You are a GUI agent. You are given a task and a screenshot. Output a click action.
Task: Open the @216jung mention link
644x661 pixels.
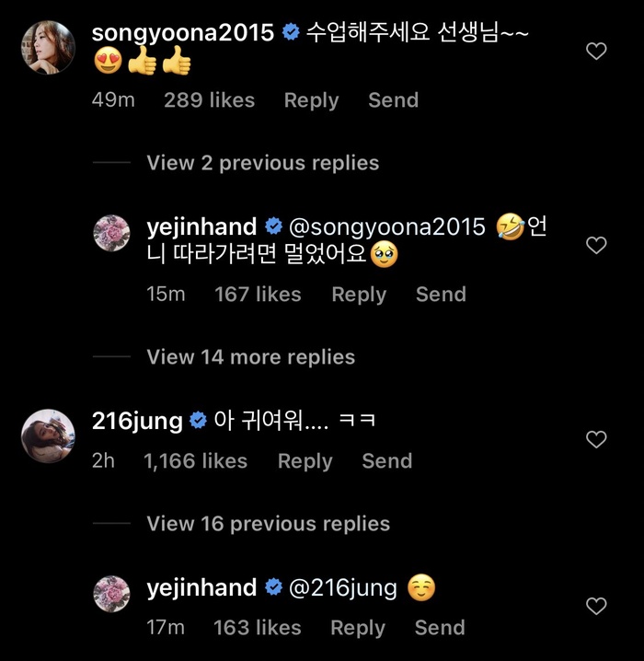click(343, 587)
